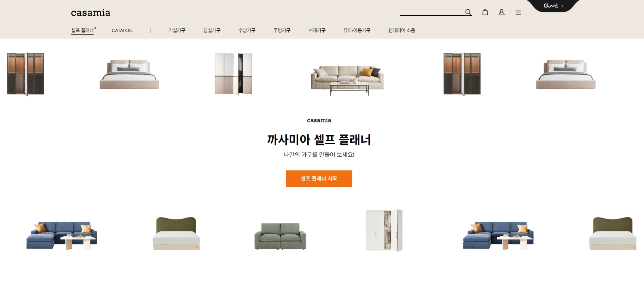The image size is (644, 284).
Task: Open the shopping bag cart icon
Action: [x=485, y=12]
